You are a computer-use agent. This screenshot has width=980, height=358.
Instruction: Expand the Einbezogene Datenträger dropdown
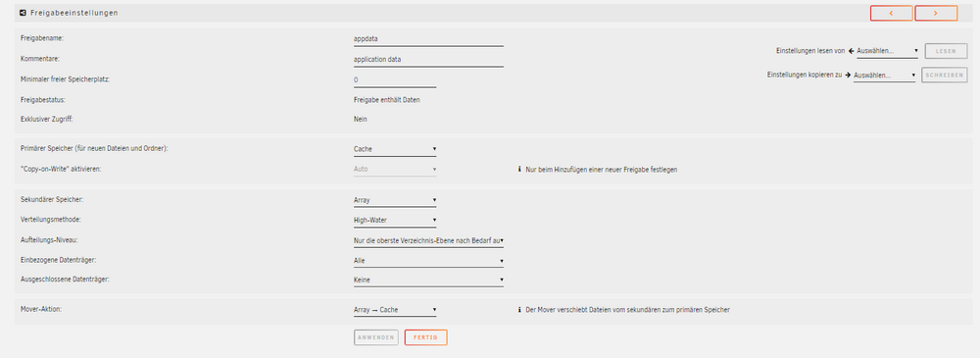coord(429,260)
